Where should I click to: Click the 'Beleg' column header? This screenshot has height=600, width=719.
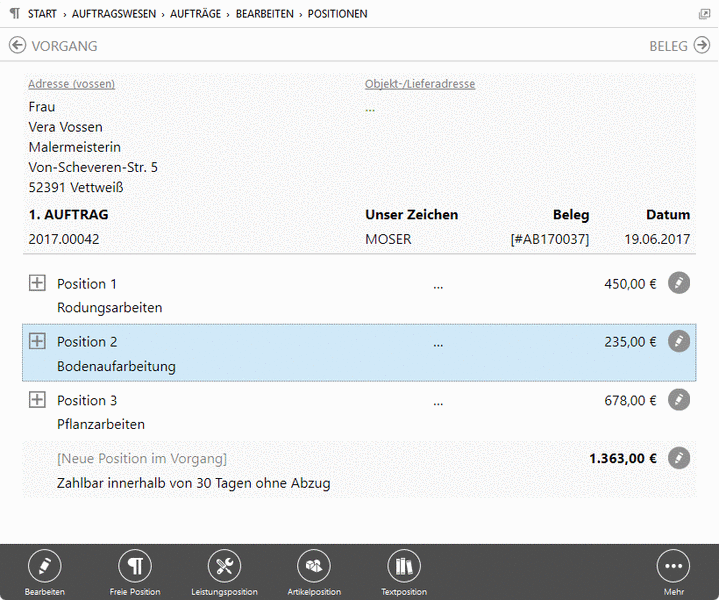(571, 215)
